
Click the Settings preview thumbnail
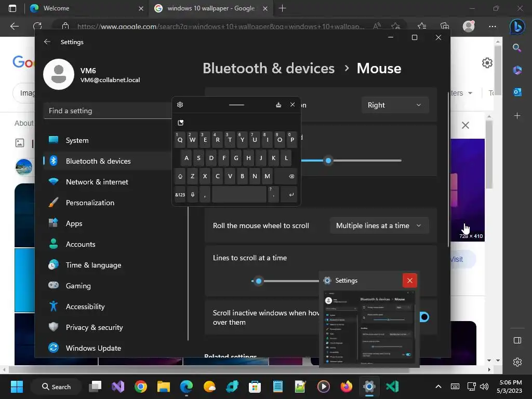point(369,327)
